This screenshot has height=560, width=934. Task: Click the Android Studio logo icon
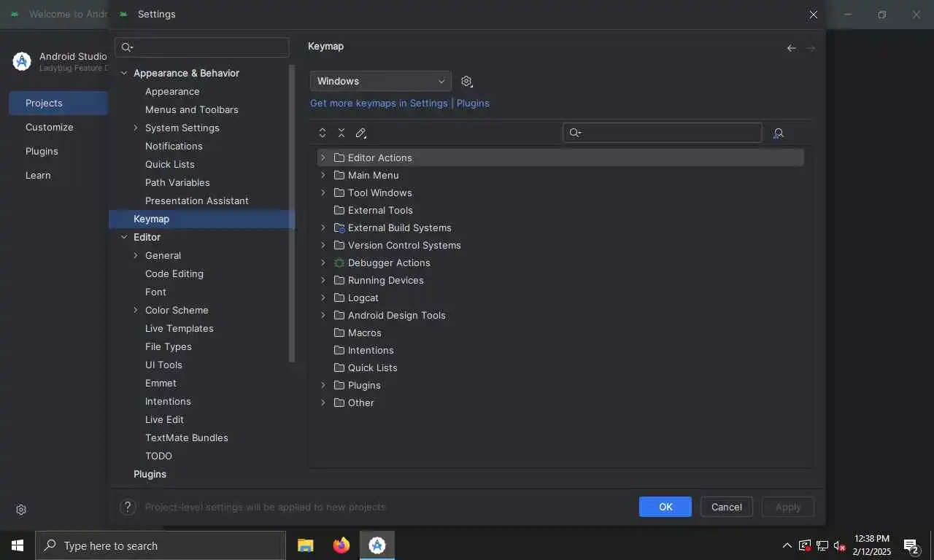tap(22, 62)
